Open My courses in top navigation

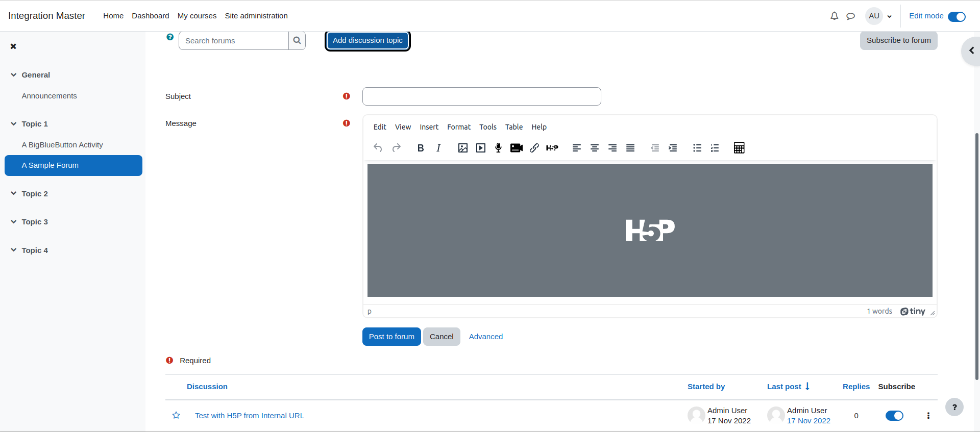click(x=197, y=16)
